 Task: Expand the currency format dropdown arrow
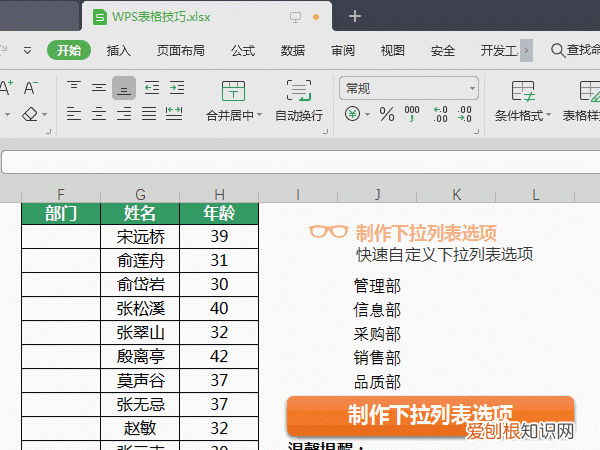click(367, 114)
